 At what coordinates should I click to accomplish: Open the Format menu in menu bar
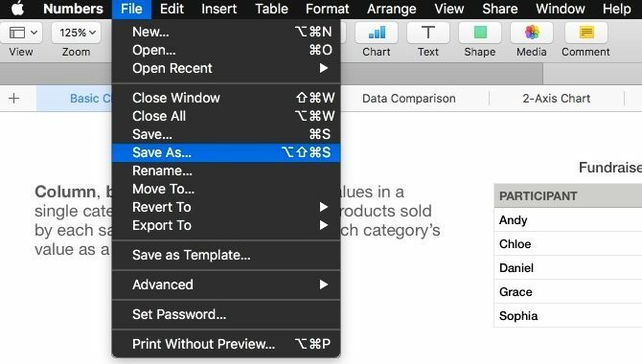click(327, 9)
